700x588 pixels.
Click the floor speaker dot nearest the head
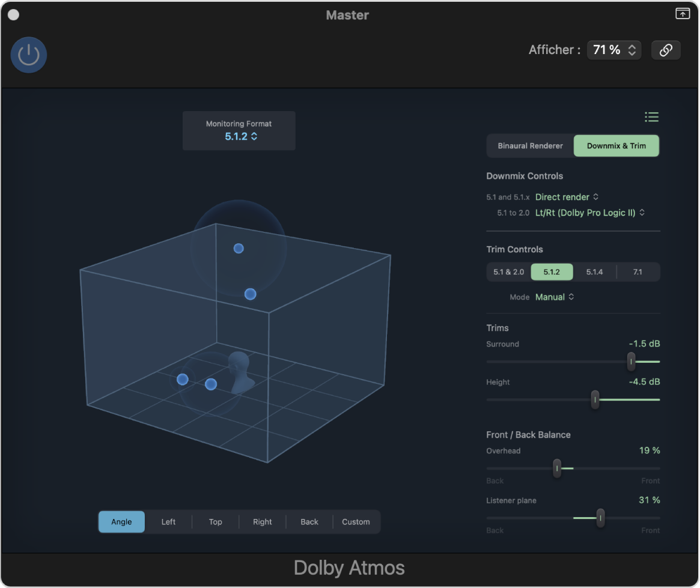211,384
